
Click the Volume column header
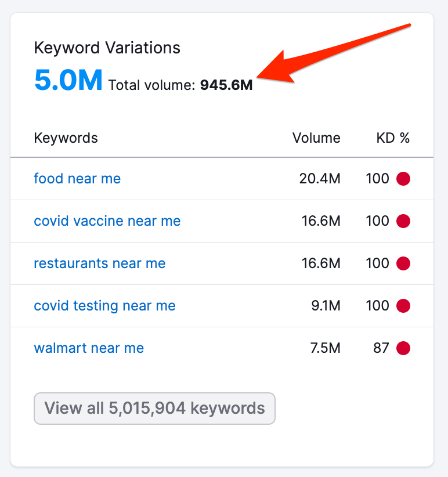316,138
